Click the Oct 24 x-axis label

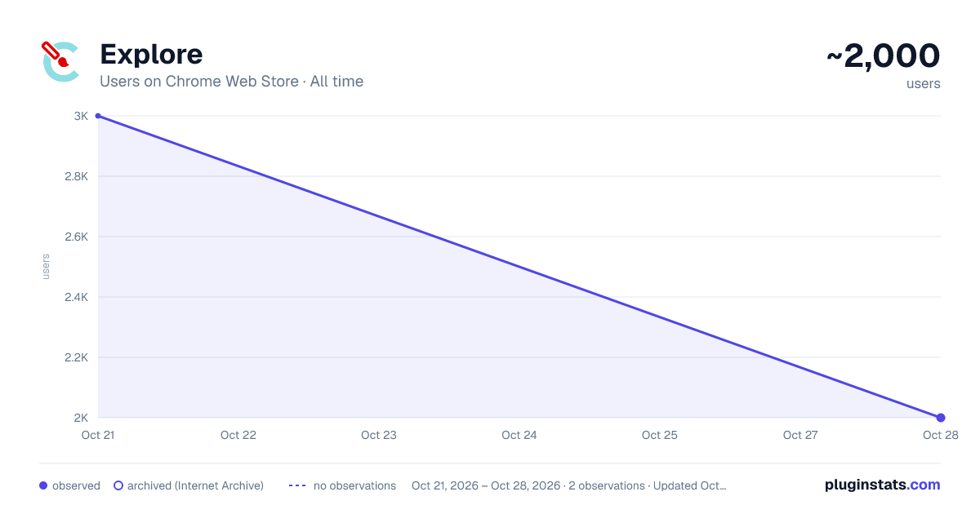tap(519, 435)
